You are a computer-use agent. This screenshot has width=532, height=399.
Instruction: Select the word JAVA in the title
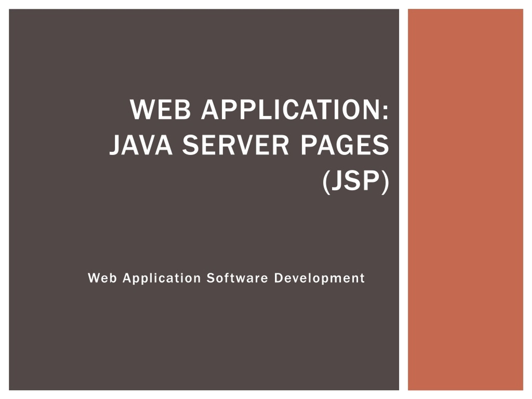click(x=141, y=145)
